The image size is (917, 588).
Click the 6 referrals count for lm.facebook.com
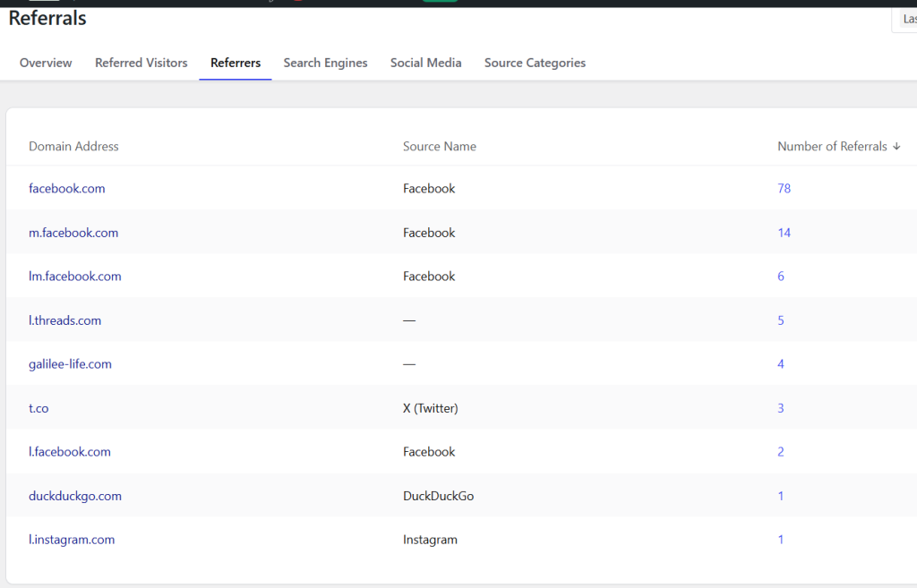click(781, 276)
